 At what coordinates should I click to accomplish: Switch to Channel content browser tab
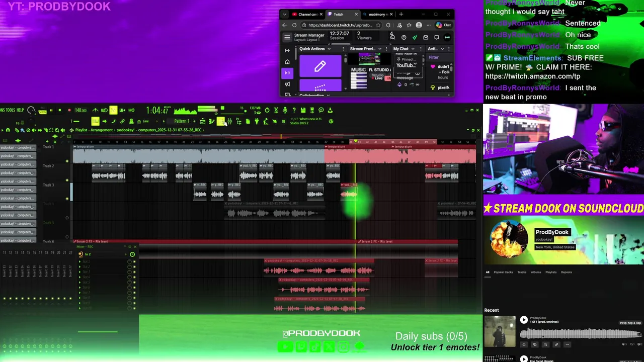click(307, 14)
